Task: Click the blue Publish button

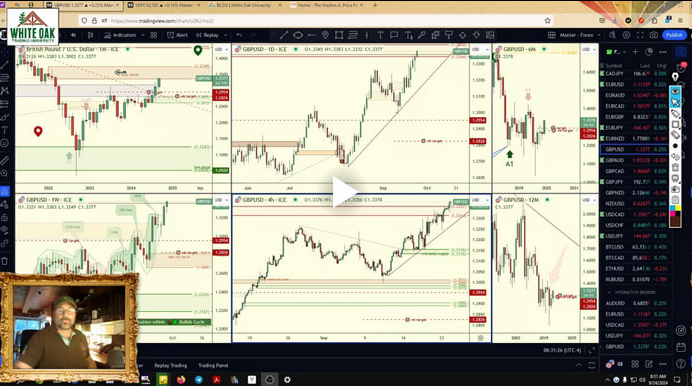Action: [674, 35]
